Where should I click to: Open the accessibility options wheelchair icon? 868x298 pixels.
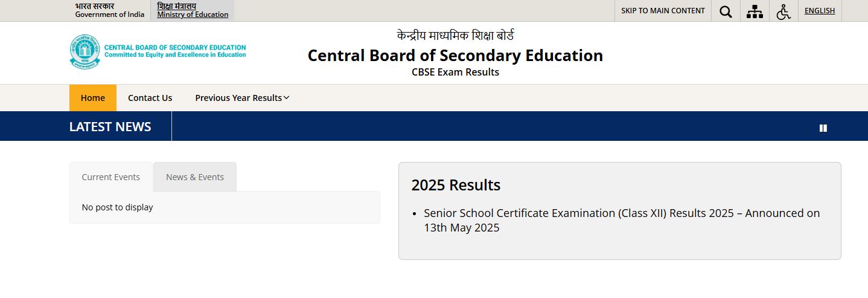(783, 11)
